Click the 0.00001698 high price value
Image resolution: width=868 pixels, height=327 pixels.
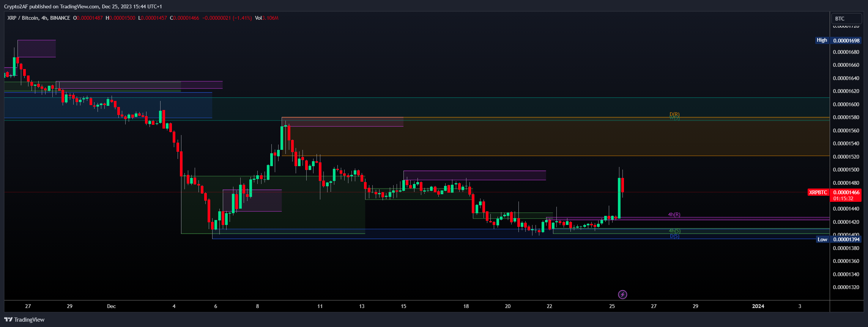846,41
